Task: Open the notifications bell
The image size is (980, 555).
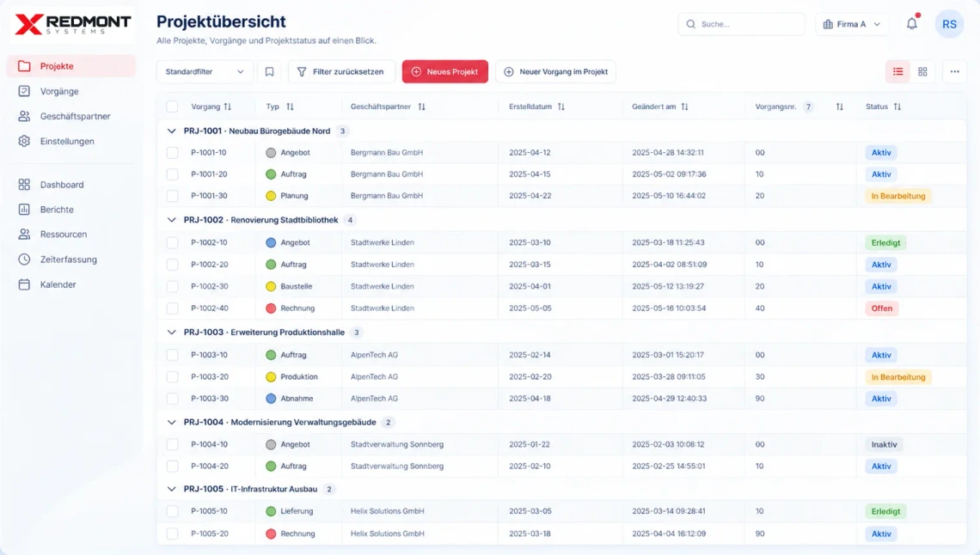Action: [x=912, y=24]
